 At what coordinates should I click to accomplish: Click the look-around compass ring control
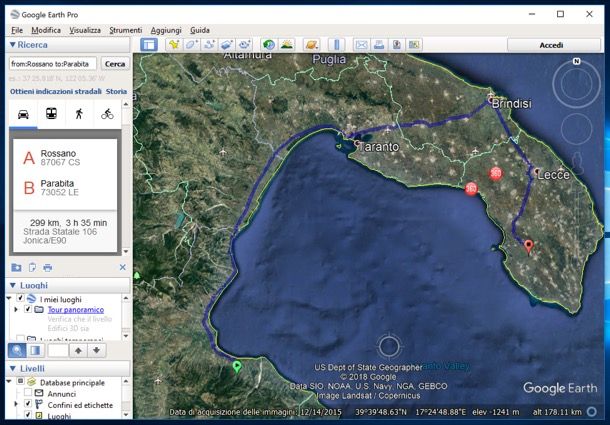coord(577,84)
